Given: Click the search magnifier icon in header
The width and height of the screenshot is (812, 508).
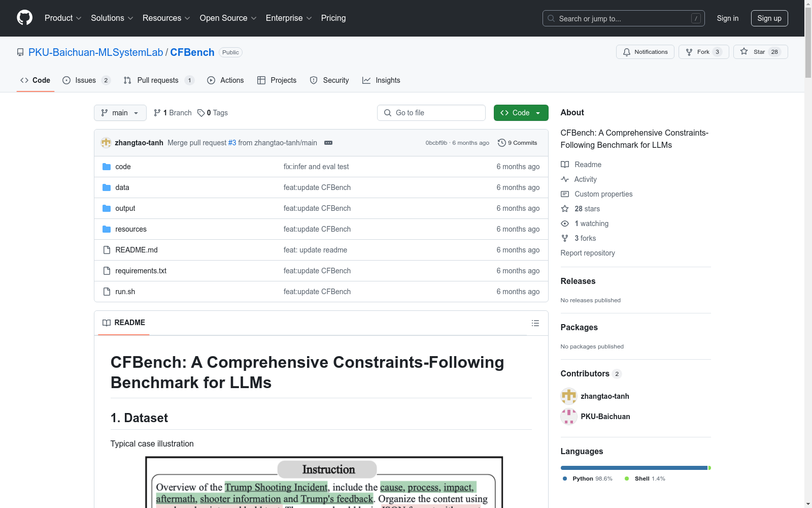Looking at the screenshot, I should click(551, 18).
